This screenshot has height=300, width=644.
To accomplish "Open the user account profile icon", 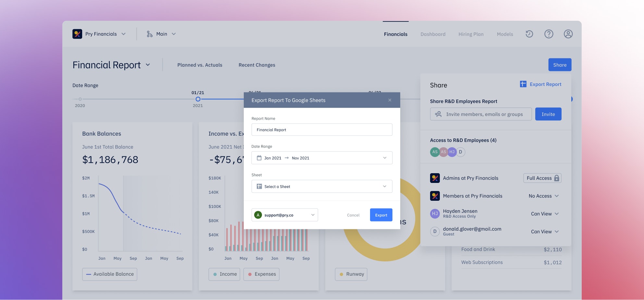I will (x=568, y=34).
